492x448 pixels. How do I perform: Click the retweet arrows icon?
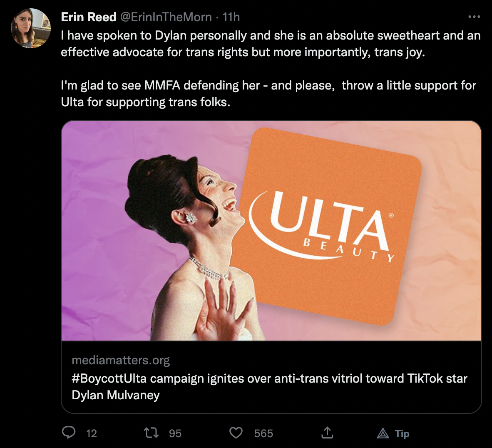[151, 433]
